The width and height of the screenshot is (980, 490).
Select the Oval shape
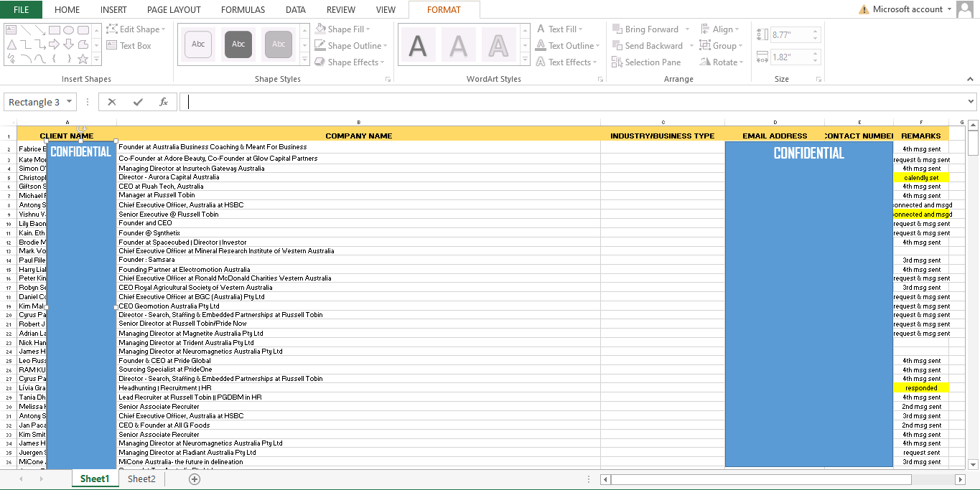coord(68,30)
